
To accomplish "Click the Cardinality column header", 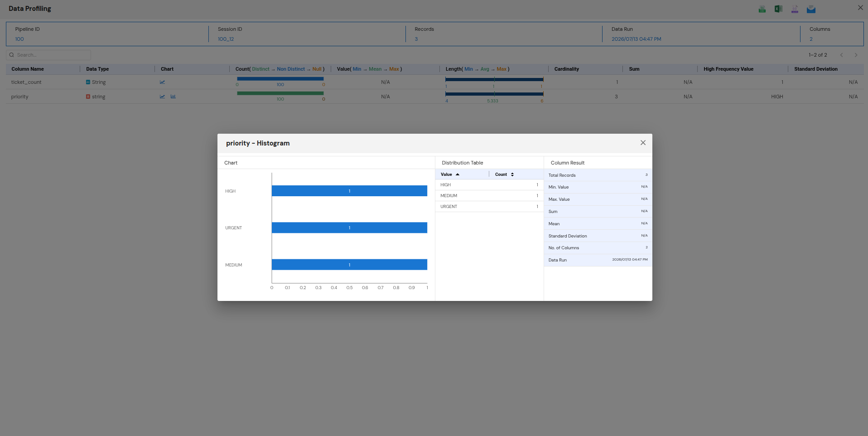I will click(566, 69).
